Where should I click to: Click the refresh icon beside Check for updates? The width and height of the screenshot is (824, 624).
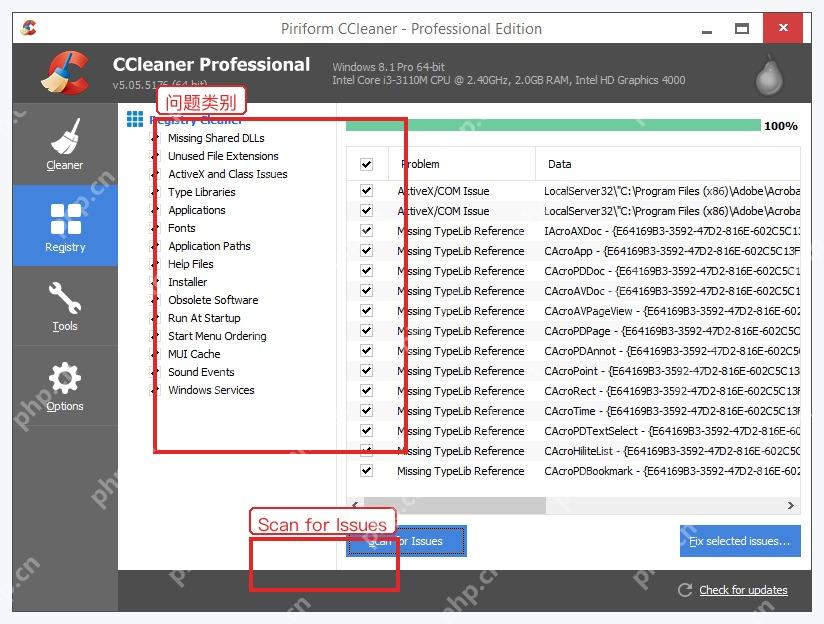tap(685, 590)
